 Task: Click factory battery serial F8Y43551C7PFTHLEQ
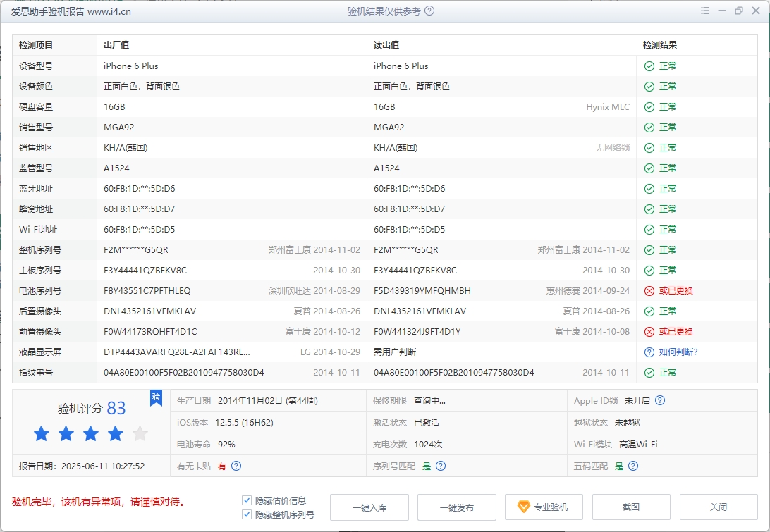(x=147, y=290)
